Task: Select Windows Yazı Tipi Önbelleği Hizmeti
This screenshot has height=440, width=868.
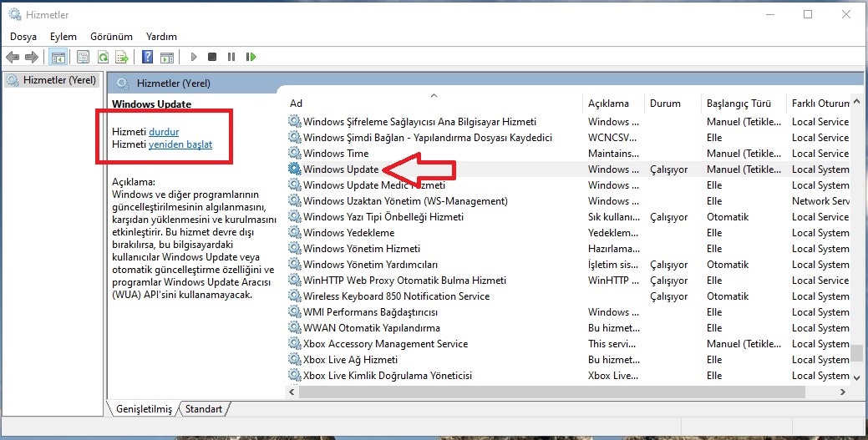Action: [383, 217]
